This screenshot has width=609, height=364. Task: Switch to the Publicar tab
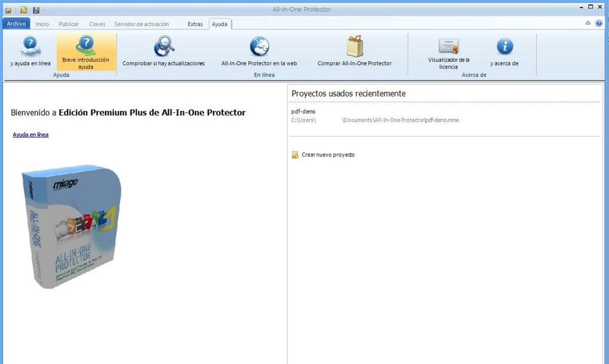click(69, 24)
